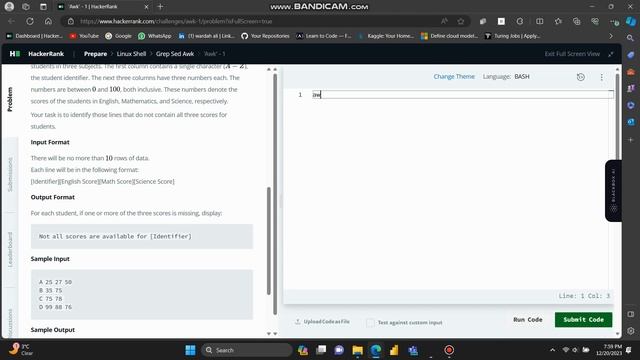The height and width of the screenshot is (360, 640).
Task: Activate the Read Aloud icon in address bar
Action: tap(444, 21)
